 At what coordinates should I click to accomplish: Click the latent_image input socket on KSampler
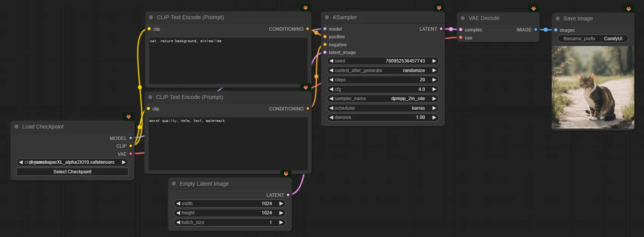(x=325, y=53)
